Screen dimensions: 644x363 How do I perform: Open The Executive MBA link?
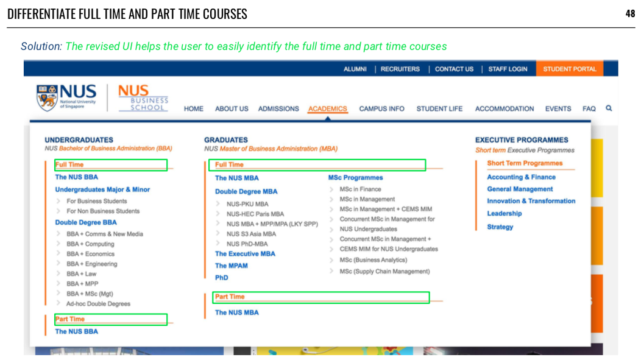click(x=245, y=254)
